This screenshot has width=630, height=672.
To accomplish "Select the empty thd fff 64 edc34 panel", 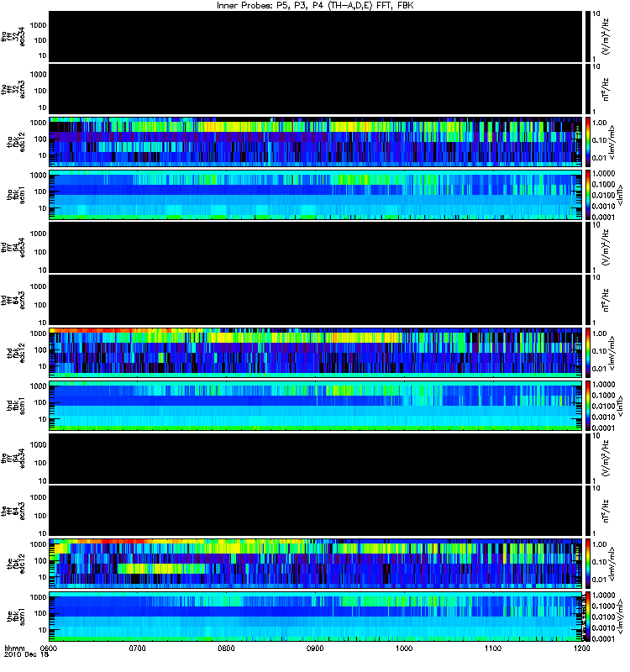I will point(316,247).
